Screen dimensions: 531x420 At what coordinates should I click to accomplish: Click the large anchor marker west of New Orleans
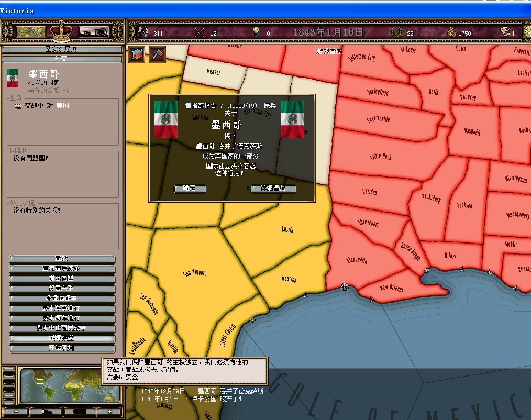coord(345,287)
